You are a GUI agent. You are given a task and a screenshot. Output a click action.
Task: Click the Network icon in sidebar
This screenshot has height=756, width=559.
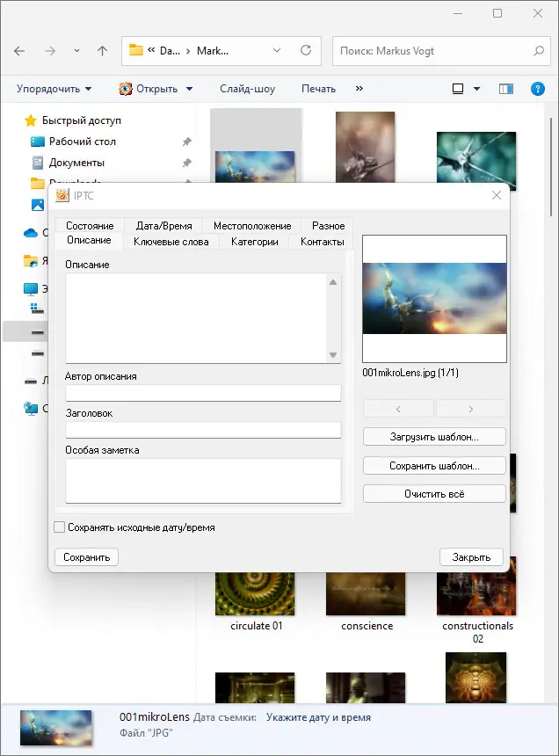[31, 409]
